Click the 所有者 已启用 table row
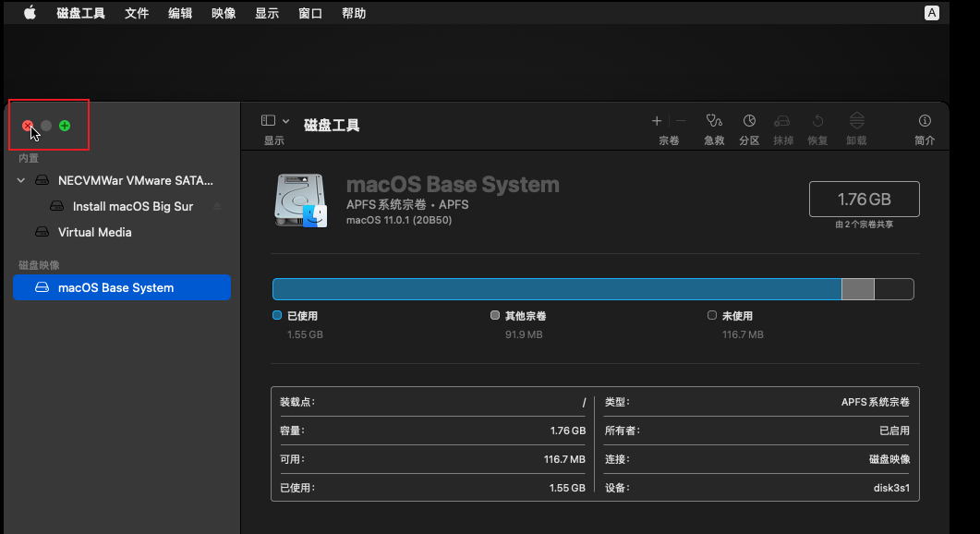The width and height of the screenshot is (980, 534). point(756,431)
